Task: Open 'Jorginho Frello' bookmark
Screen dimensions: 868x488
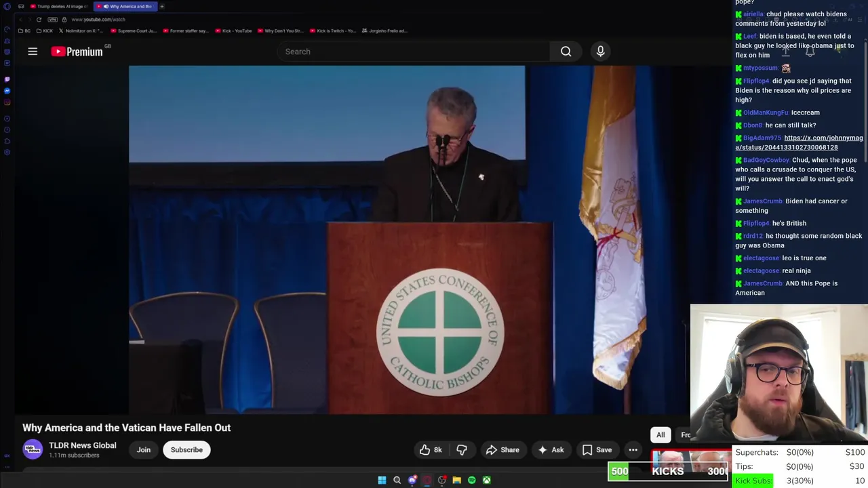Action: pos(384,31)
